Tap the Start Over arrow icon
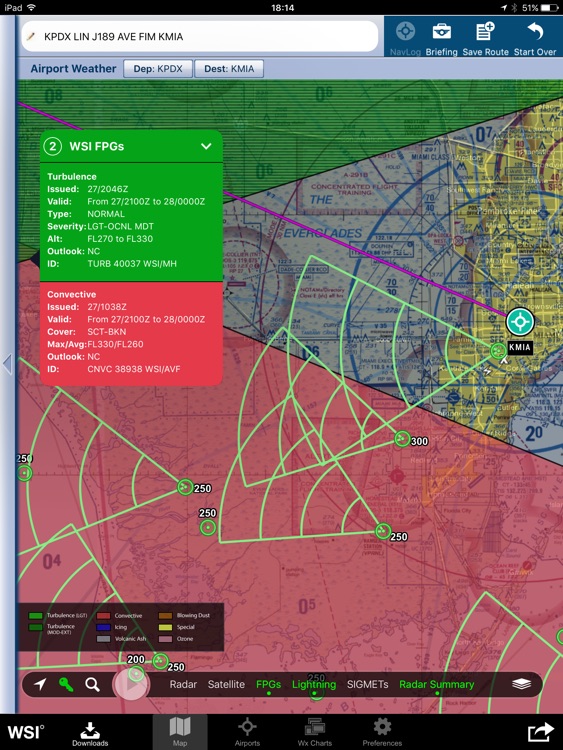The image size is (563, 750). [x=535, y=32]
